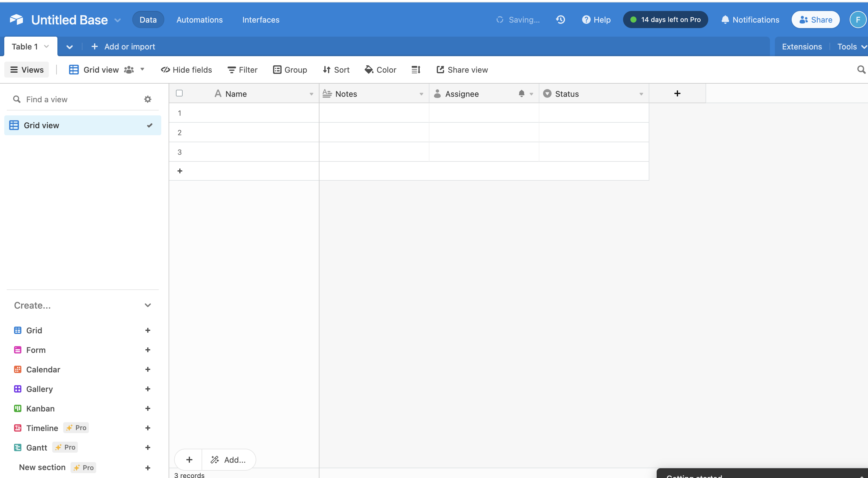
Task: Click the search magnifier icon in toolbar
Action: (861, 70)
